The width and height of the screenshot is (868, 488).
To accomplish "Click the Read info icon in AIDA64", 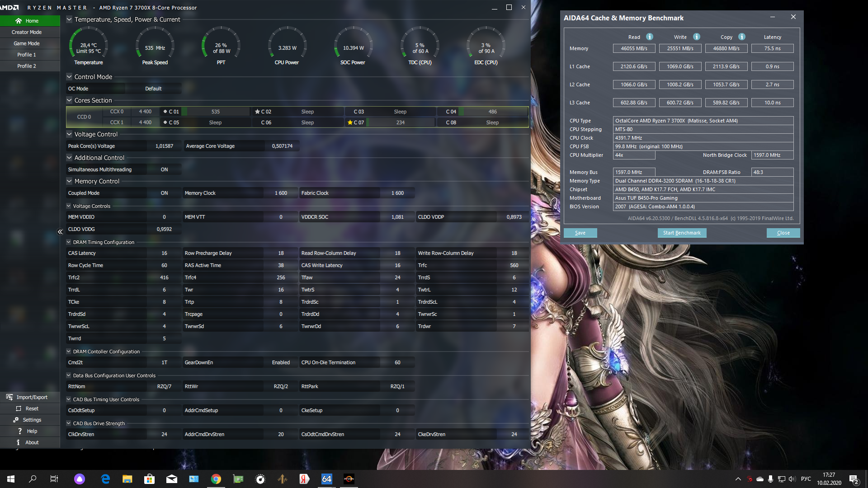I will [649, 37].
